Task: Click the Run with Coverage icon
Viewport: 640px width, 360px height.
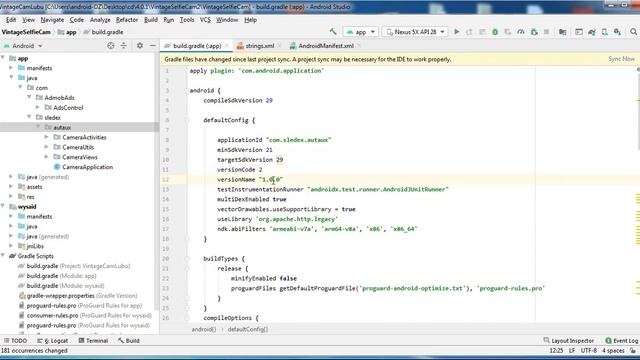Action: [508, 32]
